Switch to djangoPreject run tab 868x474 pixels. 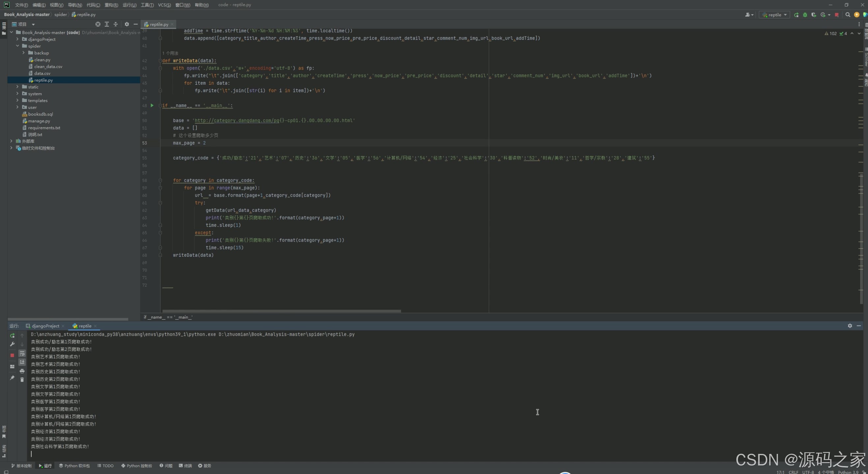click(45, 326)
